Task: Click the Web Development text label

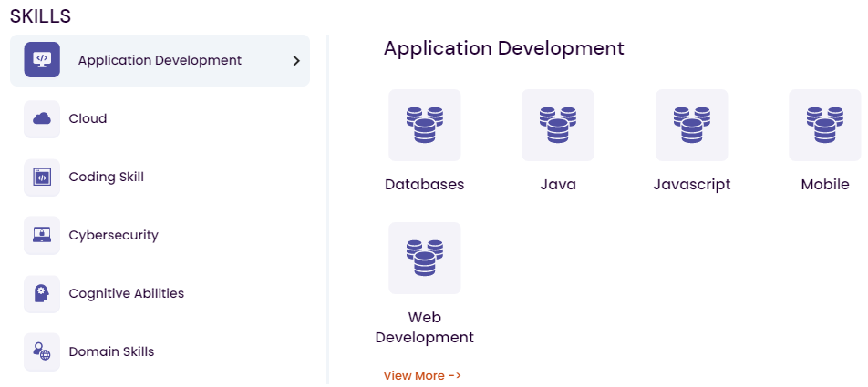Action: tap(425, 328)
